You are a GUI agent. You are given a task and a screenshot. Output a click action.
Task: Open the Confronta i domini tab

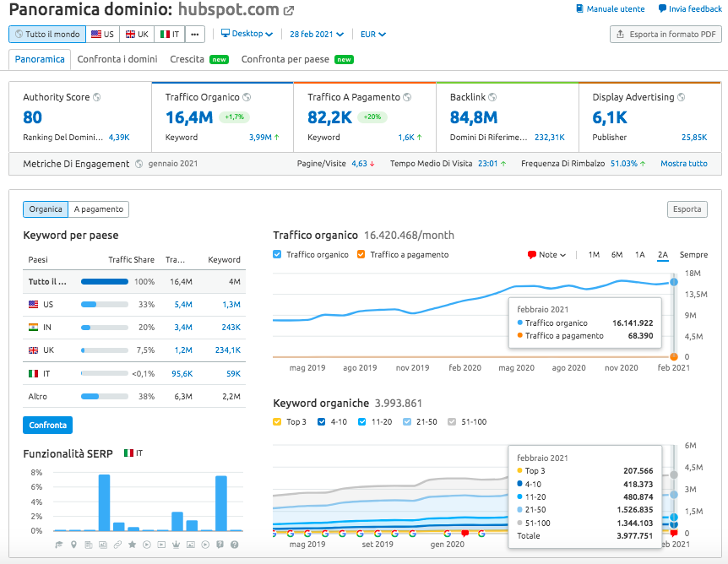[117, 59]
